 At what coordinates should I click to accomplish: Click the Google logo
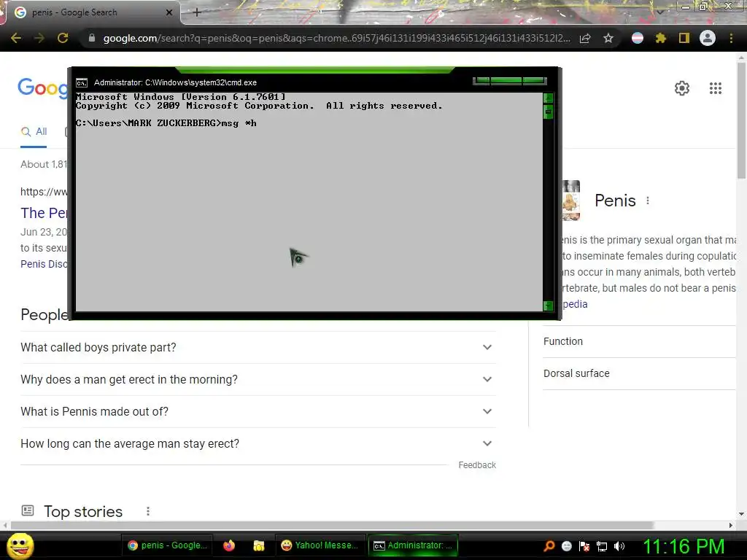click(43, 88)
